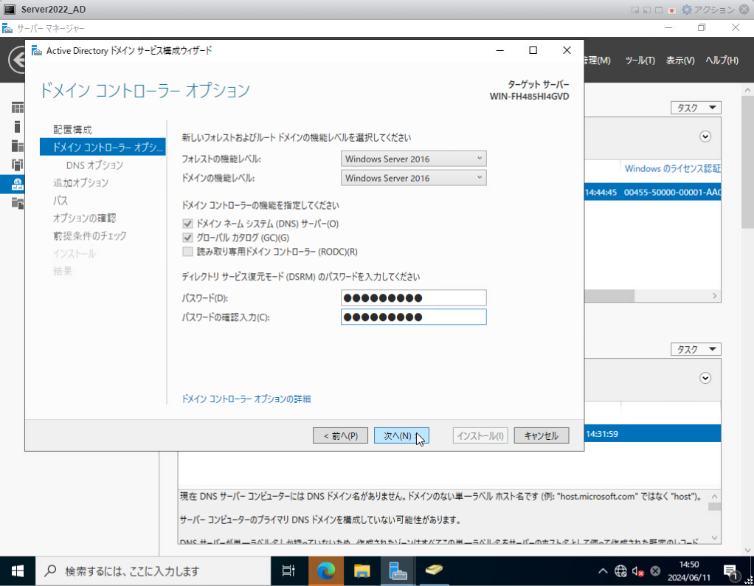This screenshot has height=586, width=754.
Task: Open the network globe tray icon
Action: [x=621, y=571]
